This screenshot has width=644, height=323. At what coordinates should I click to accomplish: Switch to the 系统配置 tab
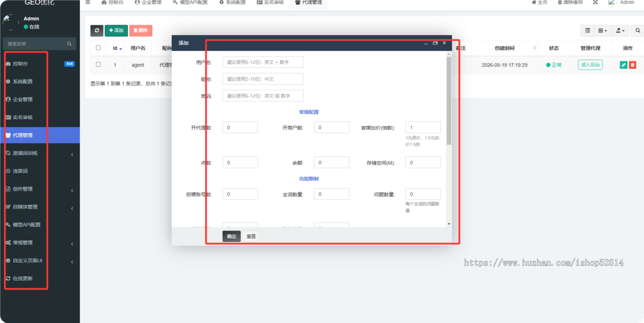233,3
